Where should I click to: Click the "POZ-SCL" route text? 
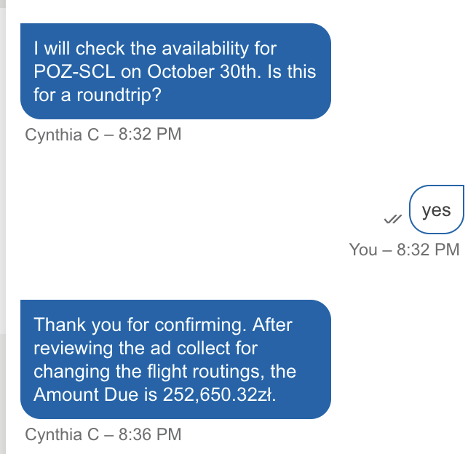(74, 72)
